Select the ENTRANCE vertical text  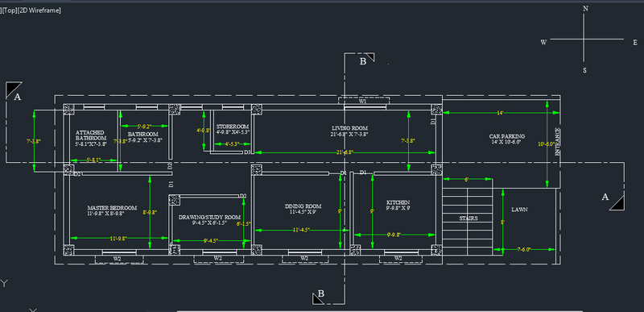557,141
